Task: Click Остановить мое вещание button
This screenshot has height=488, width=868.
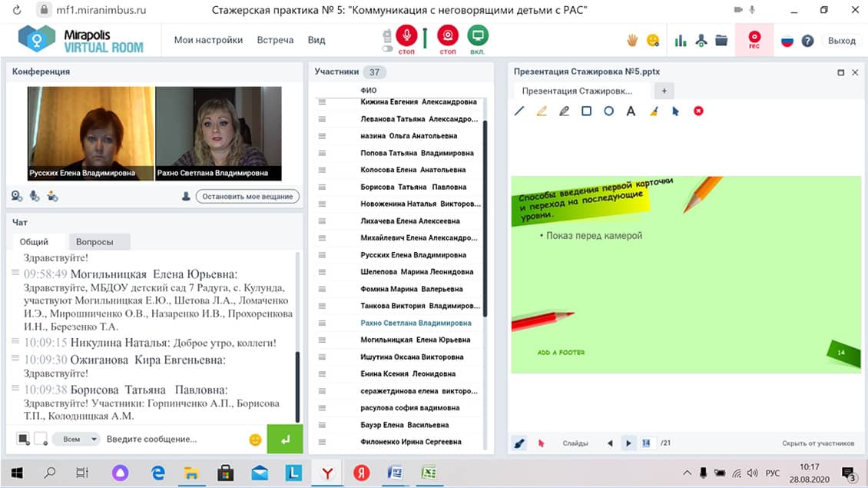Action: [247, 196]
